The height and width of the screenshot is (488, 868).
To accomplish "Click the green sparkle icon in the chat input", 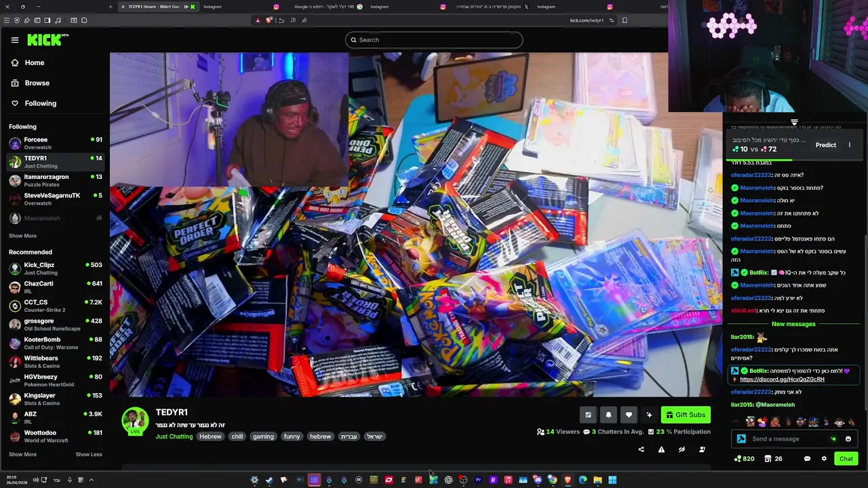I will pyautogui.click(x=833, y=439).
